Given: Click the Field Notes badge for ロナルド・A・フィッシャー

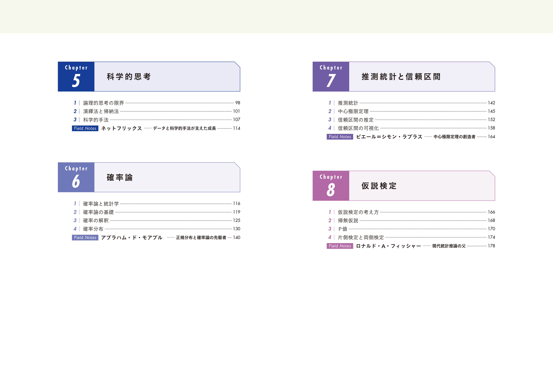Looking at the screenshot, I should pyautogui.click(x=340, y=246).
